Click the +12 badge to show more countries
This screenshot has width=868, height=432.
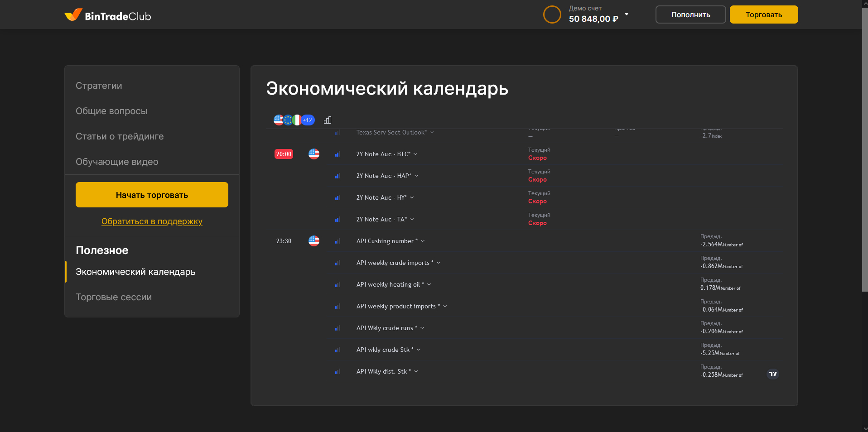307,120
